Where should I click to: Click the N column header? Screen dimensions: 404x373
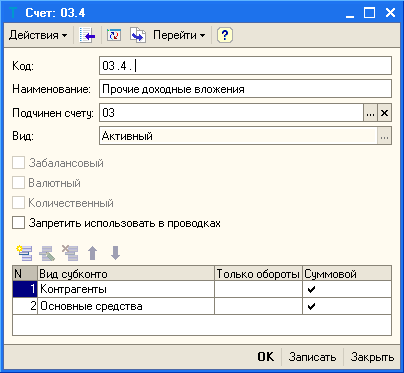(x=25, y=274)
